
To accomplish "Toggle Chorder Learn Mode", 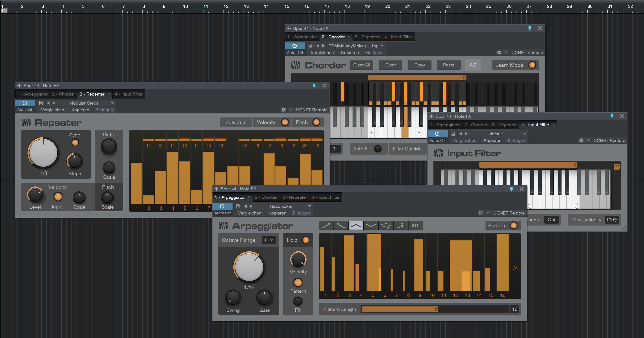I will [x=532, y=65].
